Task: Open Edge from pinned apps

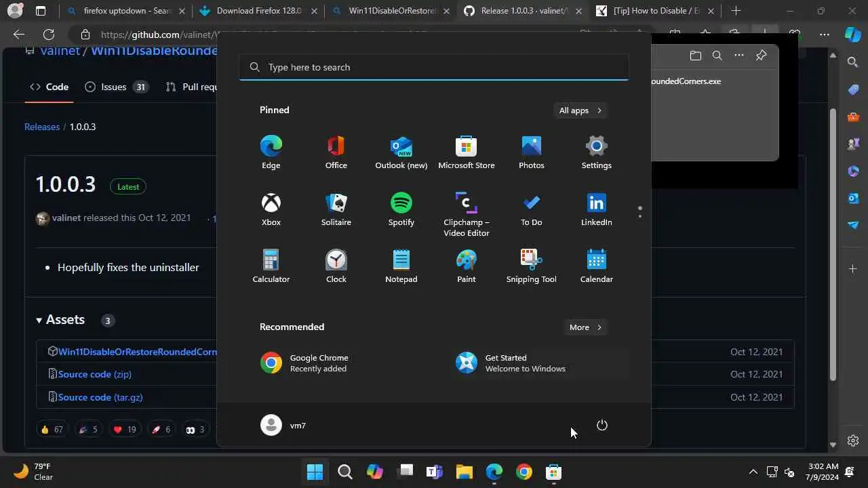Action: point(271,152)
